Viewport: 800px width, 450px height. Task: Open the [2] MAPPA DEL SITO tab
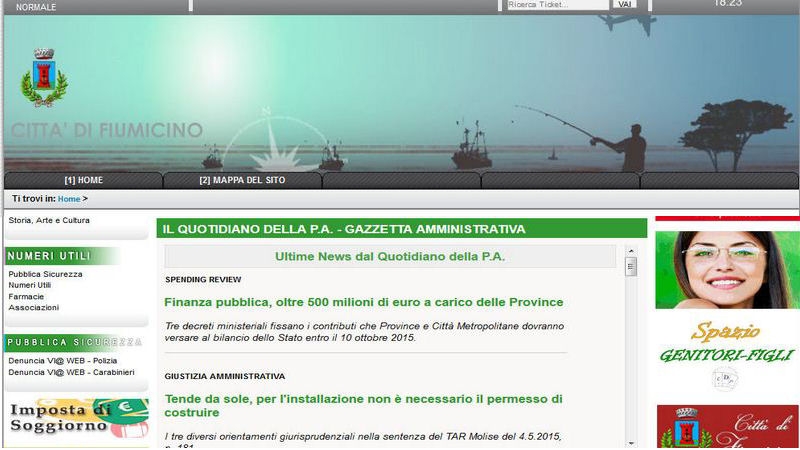click(242, 180)
